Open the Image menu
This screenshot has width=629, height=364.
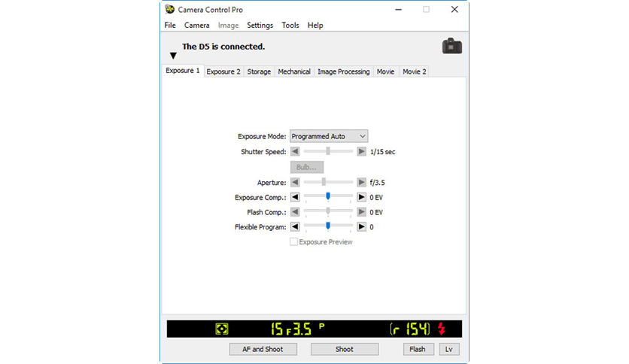pyautogui.click(x=228, y=26)
